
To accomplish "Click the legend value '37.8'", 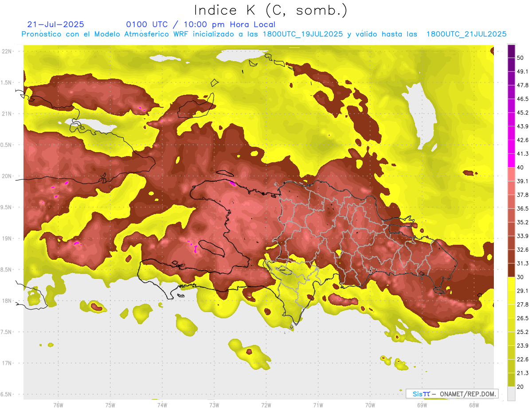I will coord(523,195).
